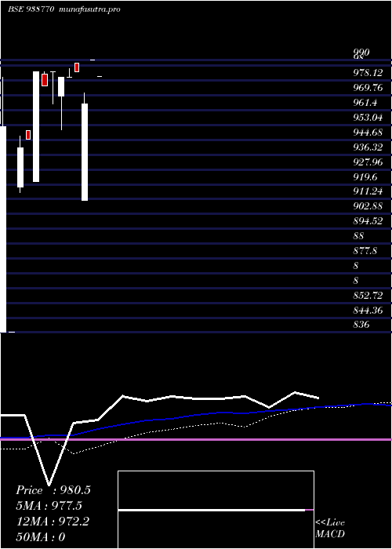Viewport: 392px width, 549px height.
Task: Select the 836 price axis label
Action: 361,325
